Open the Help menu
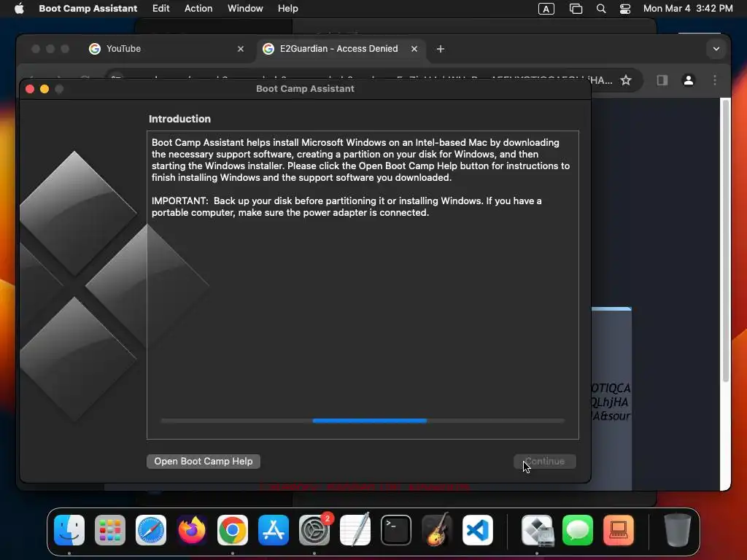This screenshot has height=560, width=747. [x=287, y=8]
